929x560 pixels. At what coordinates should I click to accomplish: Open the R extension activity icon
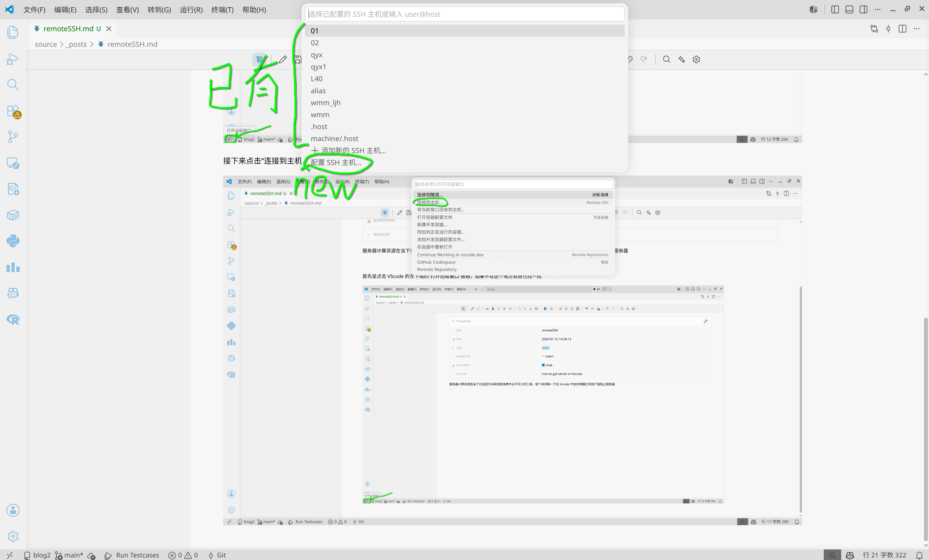tap(13, 320)
